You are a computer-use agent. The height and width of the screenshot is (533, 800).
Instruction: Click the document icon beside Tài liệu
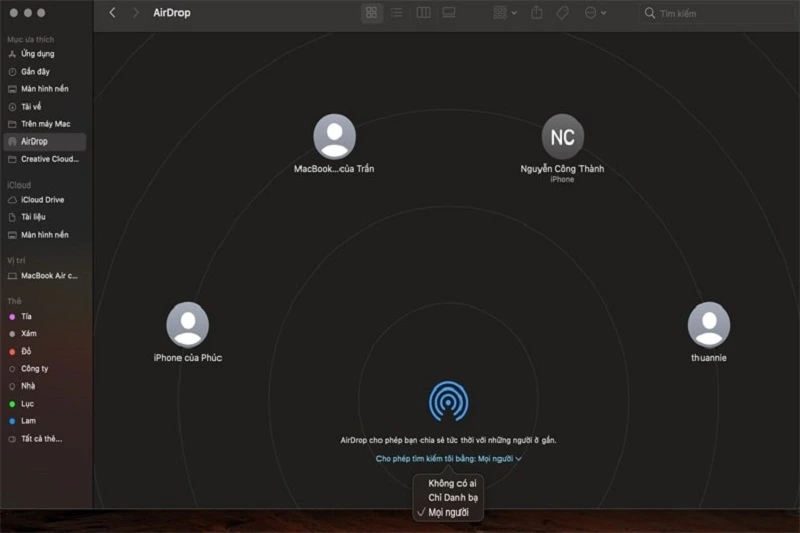[x=12, y=217]
